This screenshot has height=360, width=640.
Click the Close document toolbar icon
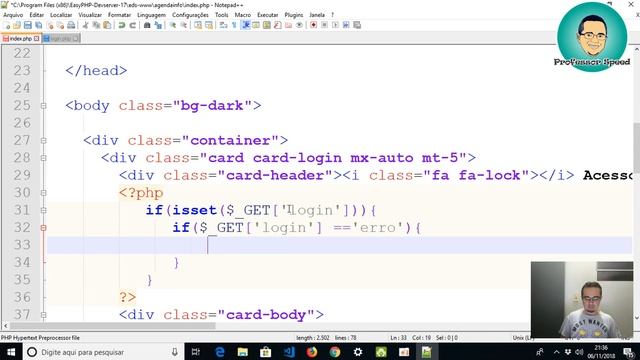point(50,25)
